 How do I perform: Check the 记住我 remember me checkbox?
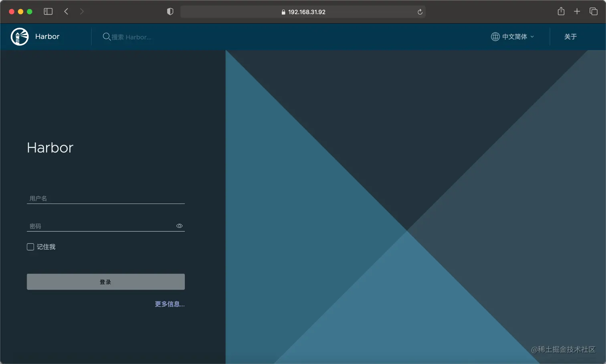30,247
